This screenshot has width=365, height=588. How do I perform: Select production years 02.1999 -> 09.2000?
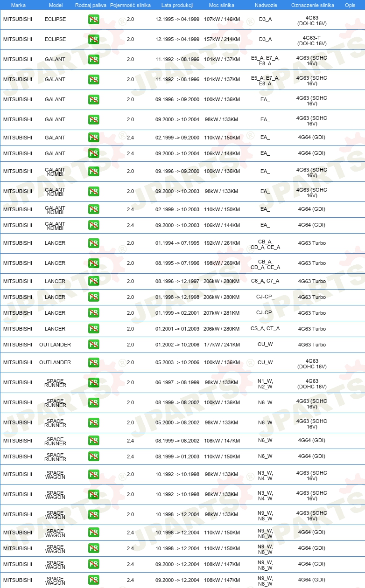pyautogui.click(x=177, y=138)
